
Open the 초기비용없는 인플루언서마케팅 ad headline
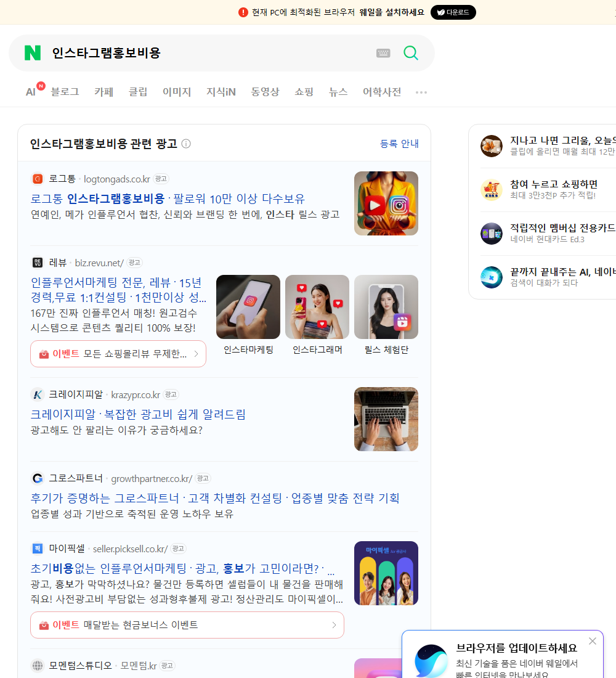[x=182, y=568]
